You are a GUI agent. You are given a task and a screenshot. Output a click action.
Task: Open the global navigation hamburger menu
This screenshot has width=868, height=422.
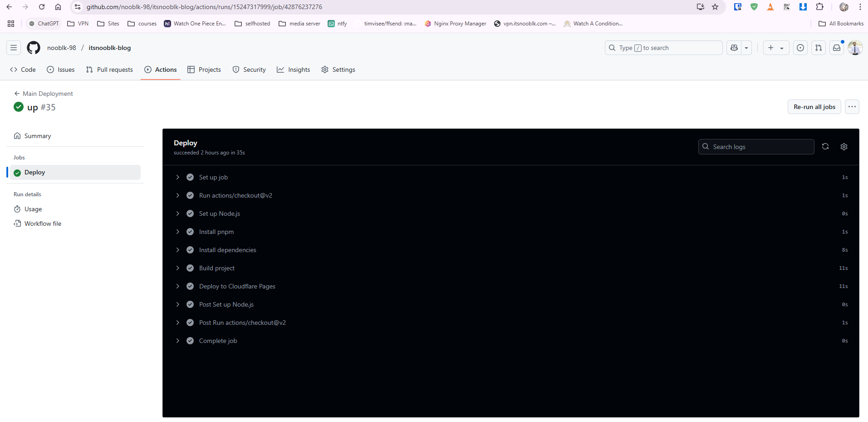pyautogui.click(x=13, y=47)
